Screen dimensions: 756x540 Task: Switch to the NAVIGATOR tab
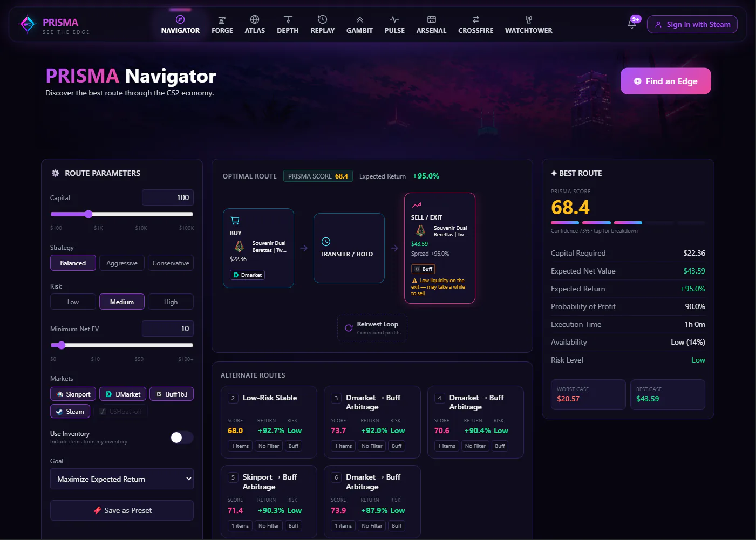tap(180, 25)
